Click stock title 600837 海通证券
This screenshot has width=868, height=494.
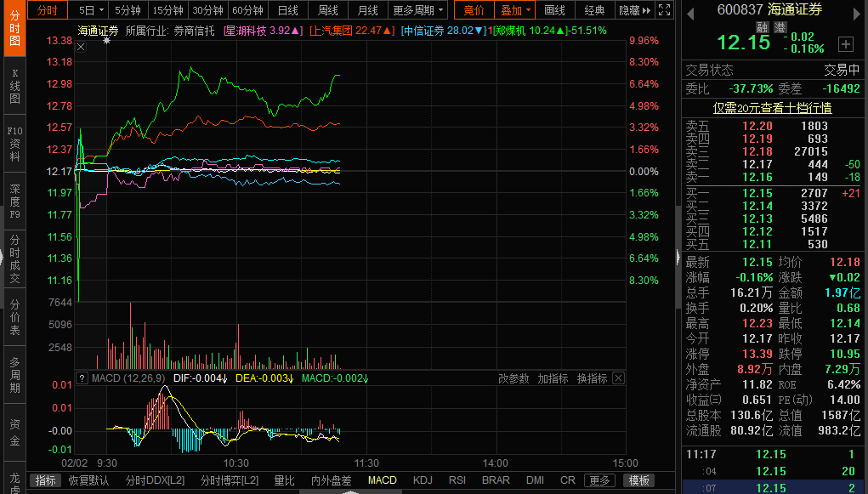(x=769, y=9)
